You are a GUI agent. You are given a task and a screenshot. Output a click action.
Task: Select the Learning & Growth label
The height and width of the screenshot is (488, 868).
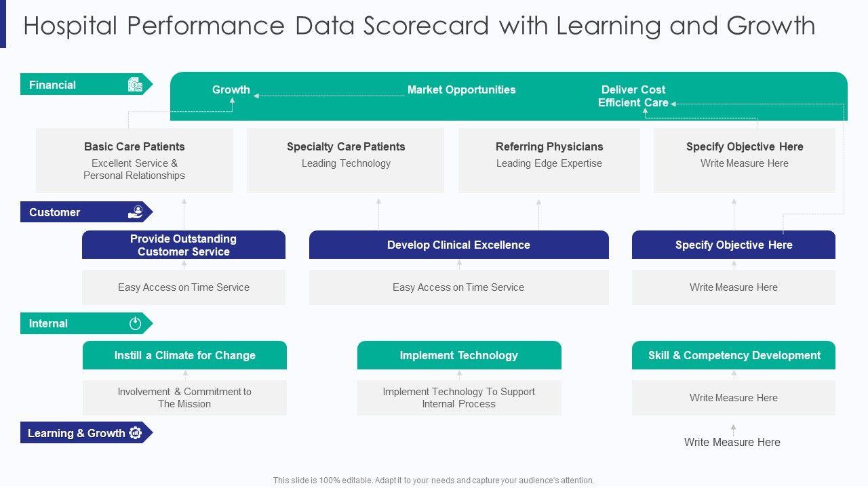(76, 433)
